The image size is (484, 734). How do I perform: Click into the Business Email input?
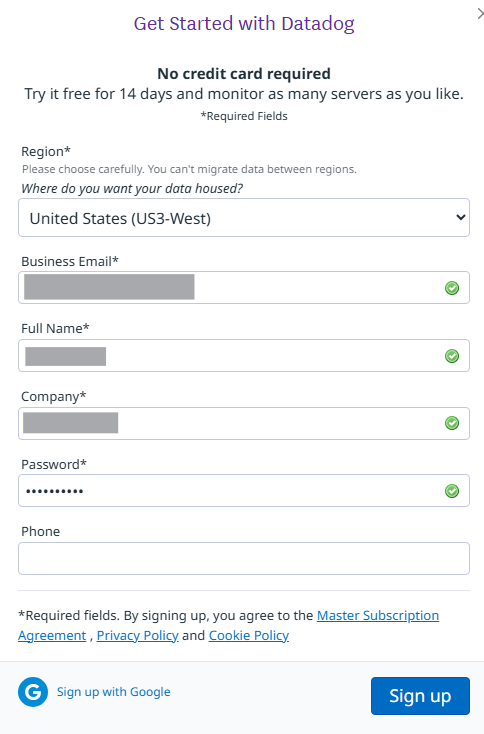pos(244,287)
